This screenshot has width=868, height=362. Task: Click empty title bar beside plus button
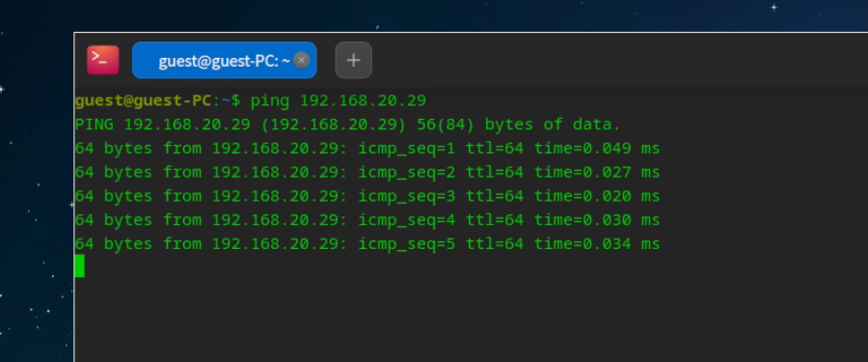[x=609, y=60]
